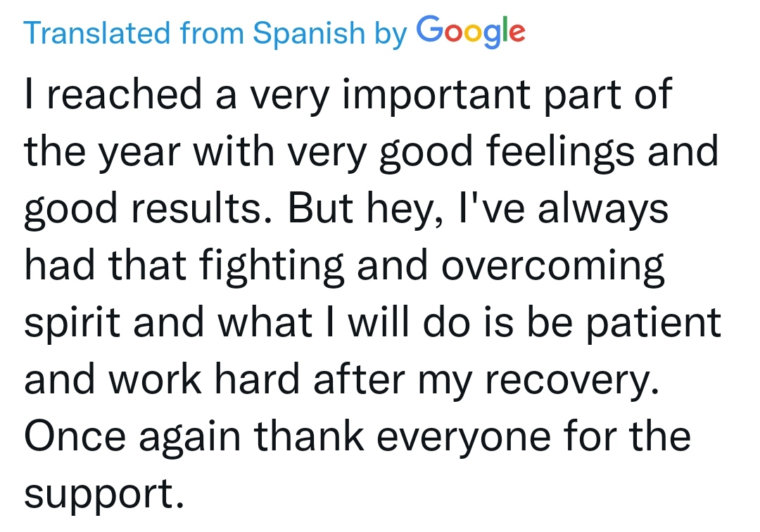The width and height of the screenshot is (760, 532).
Task: Click the word 'reached' in the tweet
Action: 124,94
